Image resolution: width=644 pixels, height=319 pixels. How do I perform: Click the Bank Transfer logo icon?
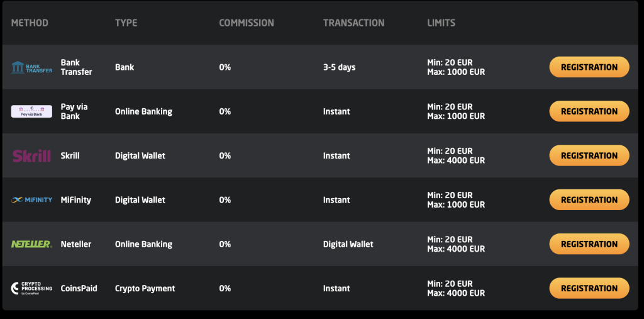pos(31,67)
